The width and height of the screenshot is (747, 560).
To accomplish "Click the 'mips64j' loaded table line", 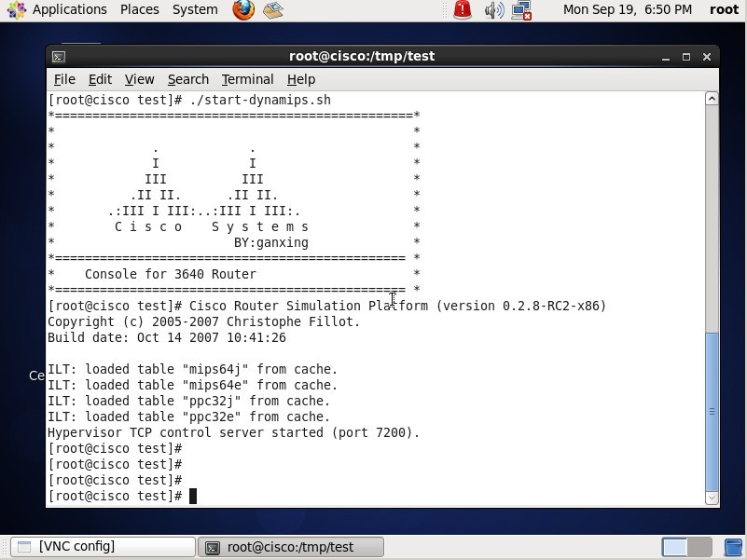I will [192, 370].
